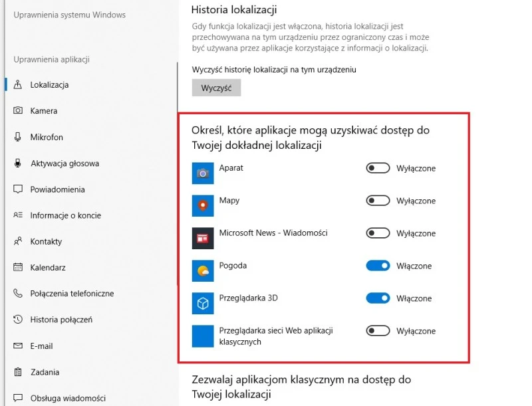Click the Mapy app icon
Viewport: 532px width, 406px height.
click(x=202, y=206)
